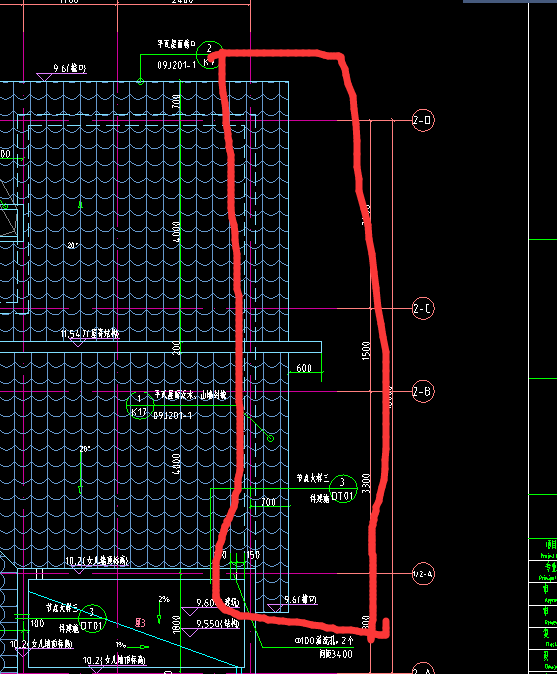557x674 pixels.
Task: Click the upper 20° slope label
Action: pos(73,245)
